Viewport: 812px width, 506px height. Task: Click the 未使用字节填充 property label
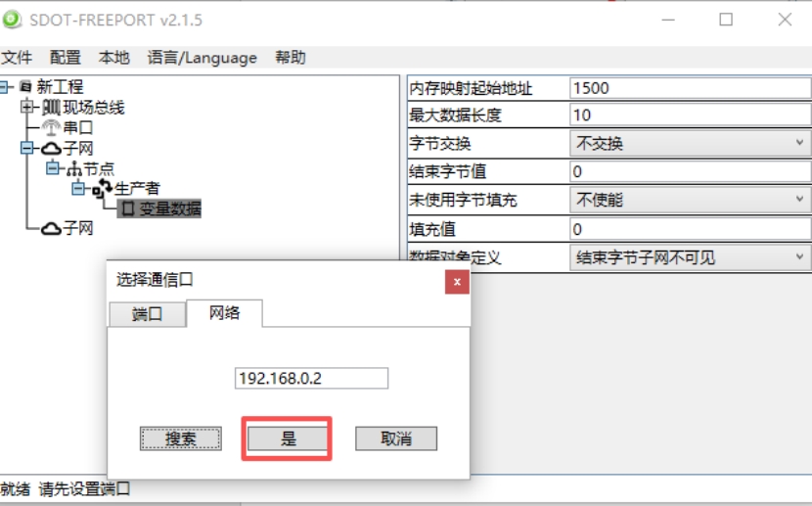click(463, 200)
